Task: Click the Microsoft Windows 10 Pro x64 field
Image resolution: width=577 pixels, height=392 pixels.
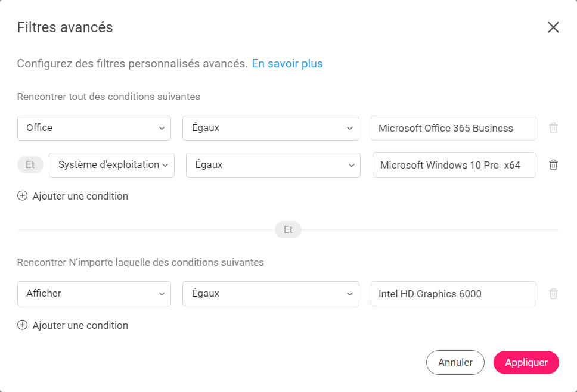Action: pos(454,165)
